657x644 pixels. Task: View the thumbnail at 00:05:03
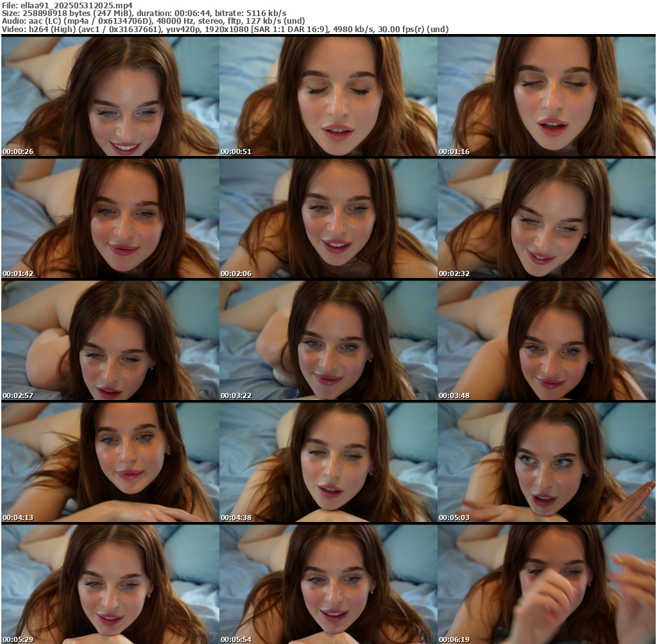coord(547,462)
